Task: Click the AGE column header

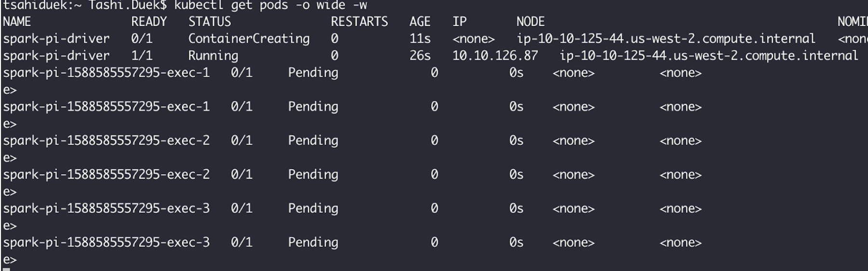Action: tap(420, 22)
